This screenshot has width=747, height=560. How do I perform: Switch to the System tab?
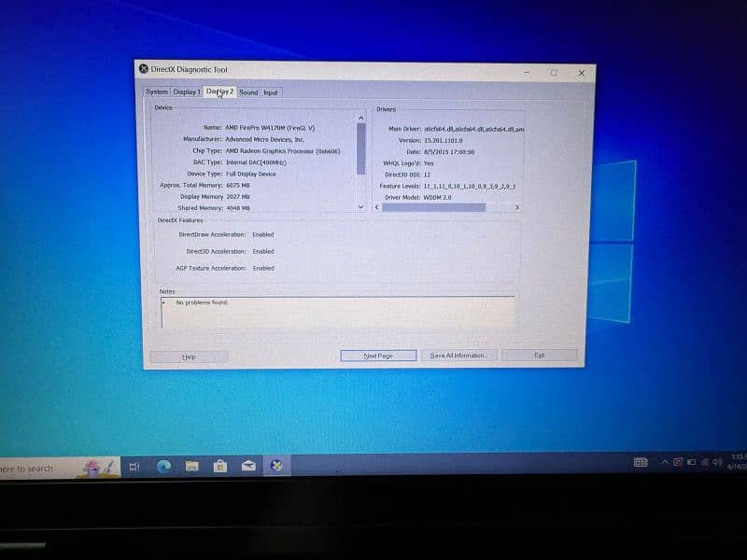157,92
